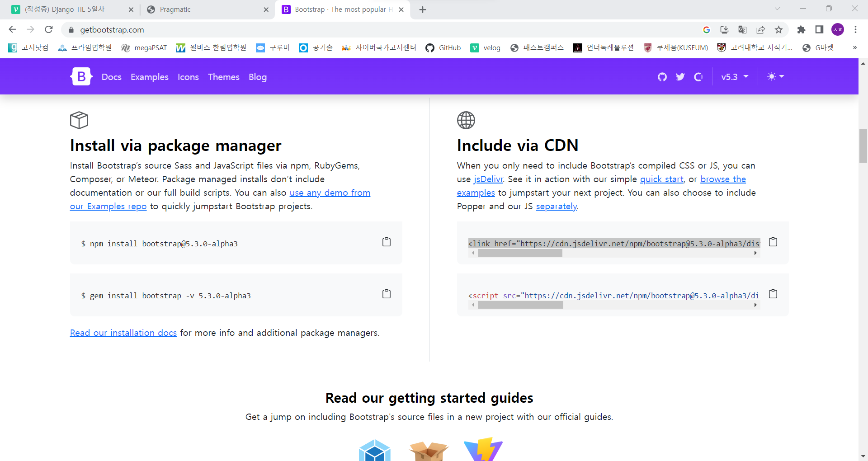Click the Parcel box guide icon
Viewport: 868px width, 461px height.
(x=429, y=451)
